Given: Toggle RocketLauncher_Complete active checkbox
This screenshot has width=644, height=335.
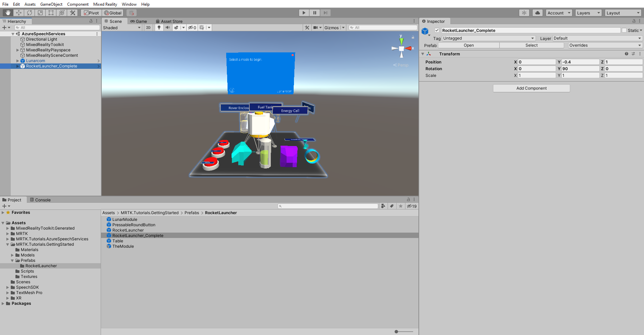Looking at the screenshot, I should (437, 30).
